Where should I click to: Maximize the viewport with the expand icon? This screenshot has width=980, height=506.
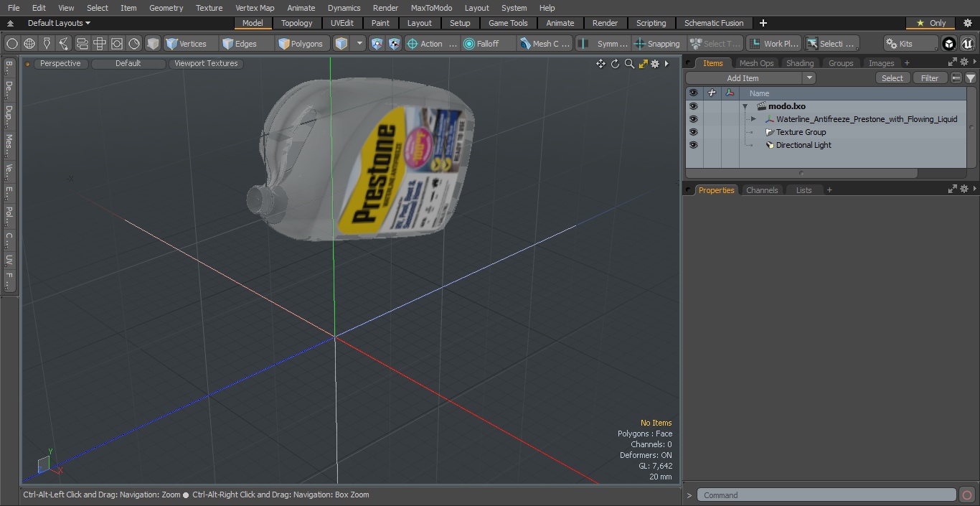(x=643, y=64)
